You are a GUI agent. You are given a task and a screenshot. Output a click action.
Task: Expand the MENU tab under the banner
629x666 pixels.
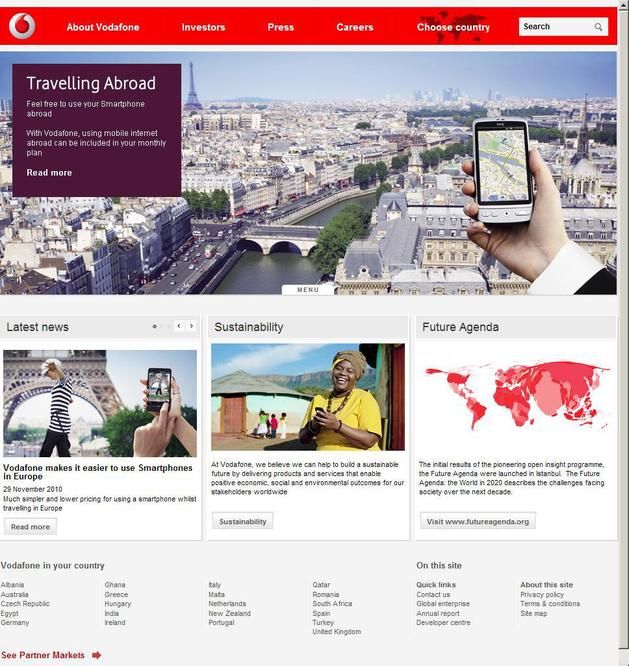[x=308, y=290]
